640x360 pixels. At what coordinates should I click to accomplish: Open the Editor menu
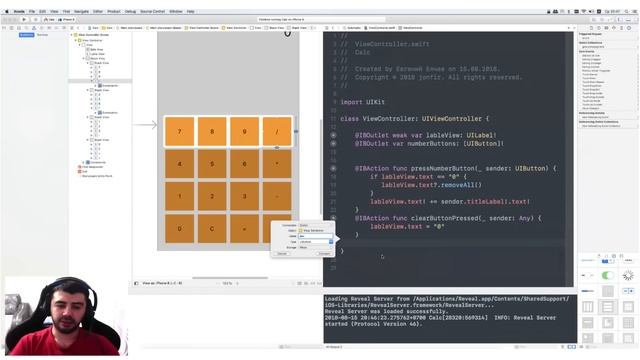[x=98, y=11]
